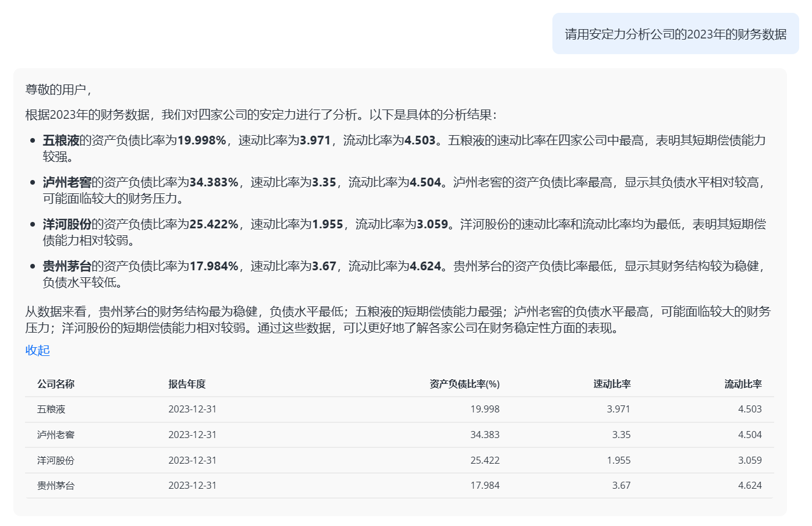Click the value 1.955 for 洋河股份
Screen dimensions: 812x526
(619, 460)
